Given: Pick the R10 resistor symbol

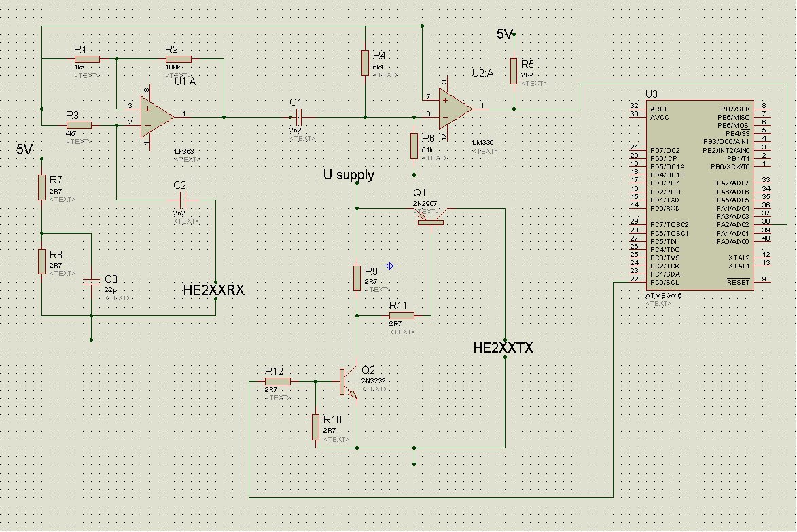Looking at the screenshot, I should pos(316,427).
